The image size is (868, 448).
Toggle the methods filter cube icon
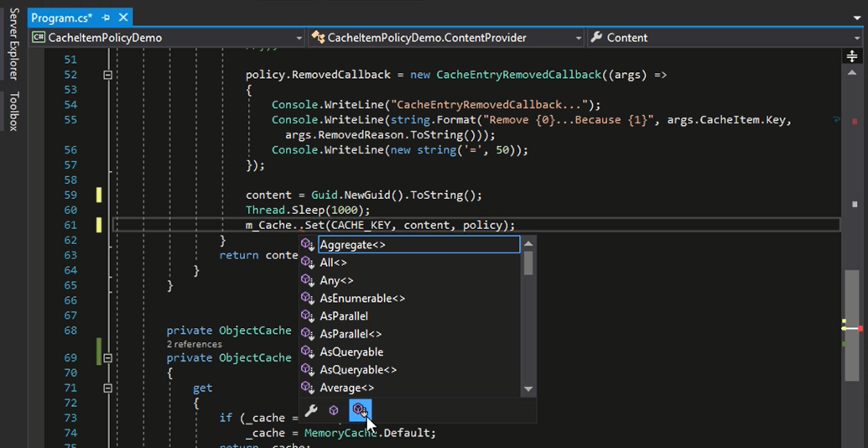point(334,410)
